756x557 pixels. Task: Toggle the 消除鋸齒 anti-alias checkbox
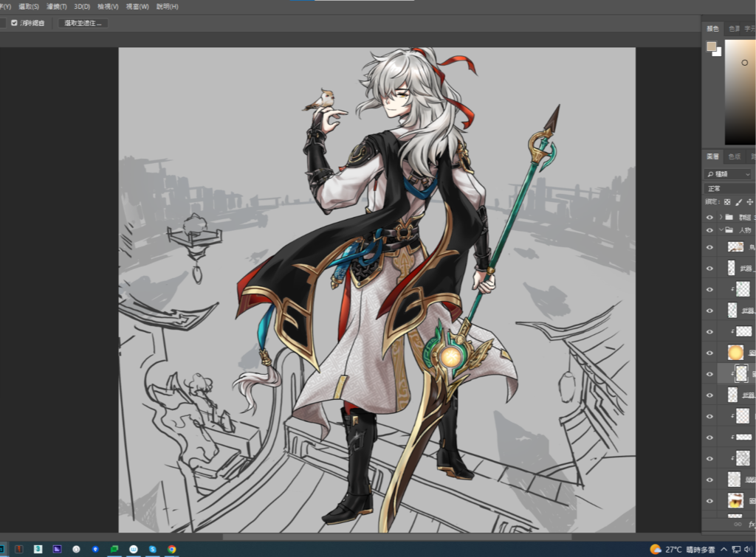pos(14,23)
